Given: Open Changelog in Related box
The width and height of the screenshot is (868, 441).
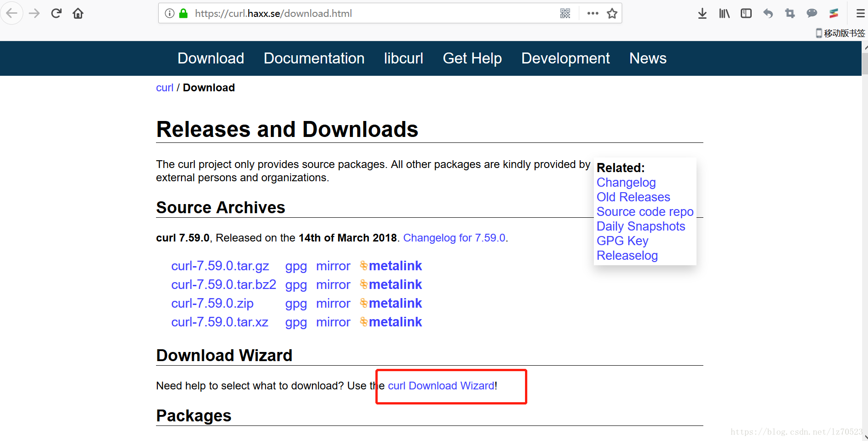Looking at the screenshot, I should [x=626, y=183].
